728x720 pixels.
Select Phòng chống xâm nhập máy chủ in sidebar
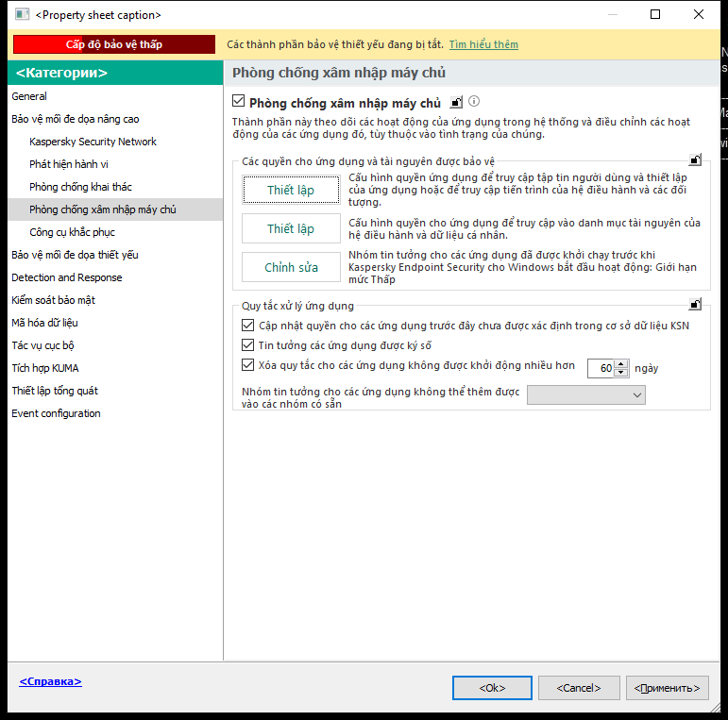click(x=115, y=209)
